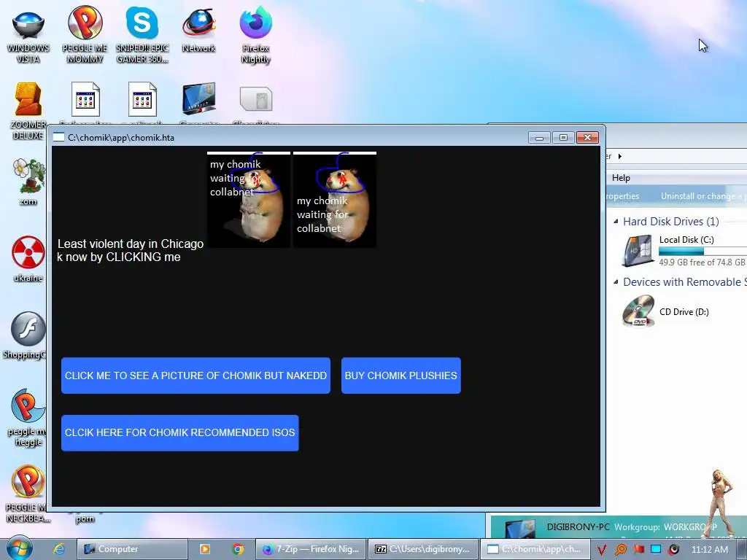Open the Skype icon labeled SNIPED!! EPIC GAMER
747x560 pixels.
[x=142, y=35]
